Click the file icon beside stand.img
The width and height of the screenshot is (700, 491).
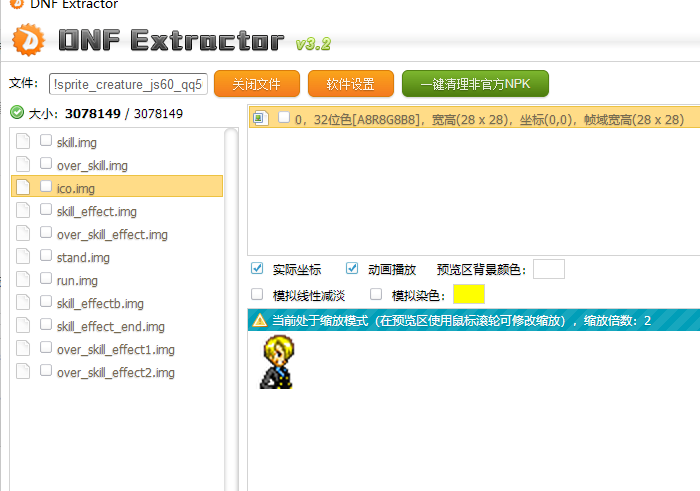tap(23, 256)
